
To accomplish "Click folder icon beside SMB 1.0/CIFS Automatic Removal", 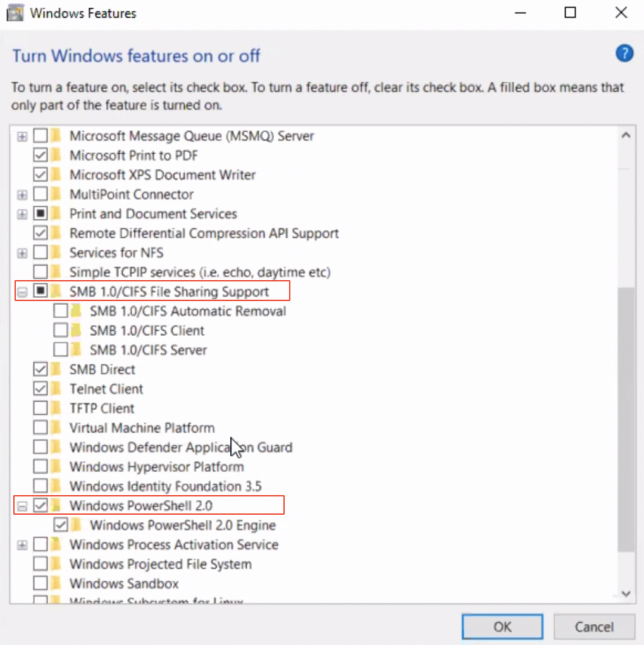I will coord(76,310).
